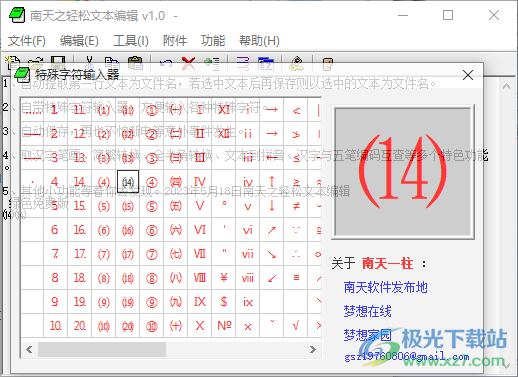Open the 帮助(H) menu
Image resolution: width=518 pixels, height=377 pixels.
click(259, 41)
